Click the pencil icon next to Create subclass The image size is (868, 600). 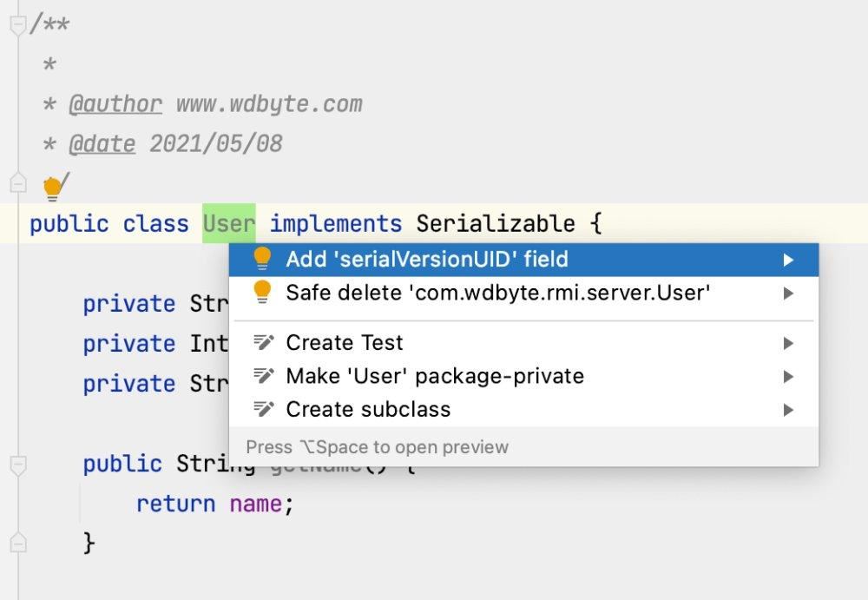point(264,409)
